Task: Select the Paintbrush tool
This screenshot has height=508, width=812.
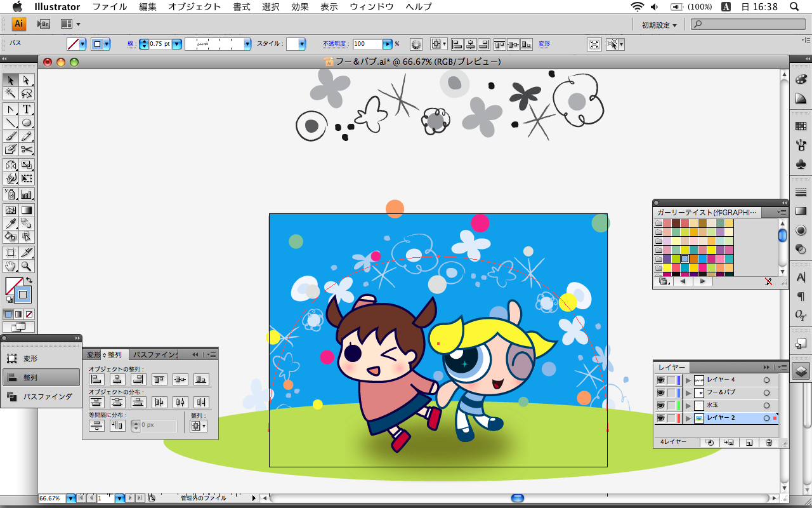Action: [x=11, y=136]
